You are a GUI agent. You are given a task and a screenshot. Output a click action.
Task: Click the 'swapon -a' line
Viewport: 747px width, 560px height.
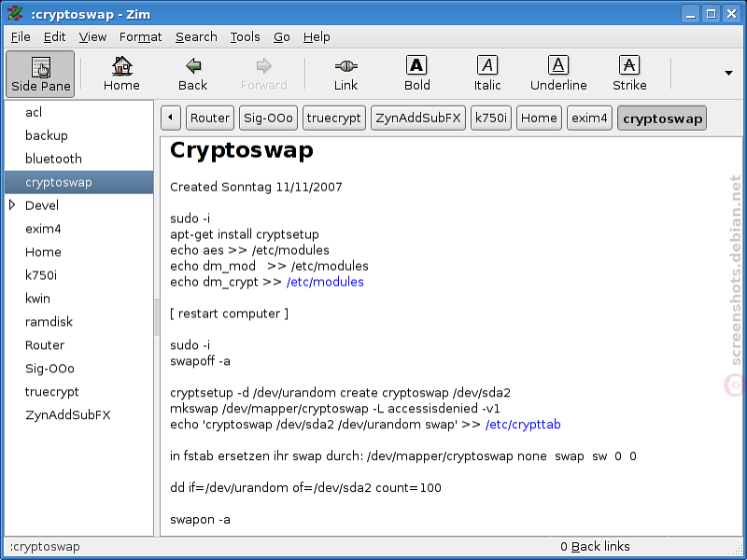[x=200, y=520]
